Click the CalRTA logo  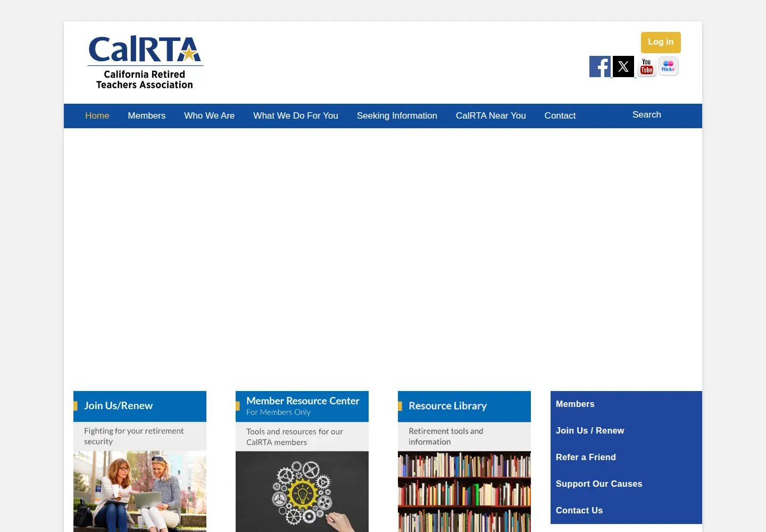[x=145, y=62]
